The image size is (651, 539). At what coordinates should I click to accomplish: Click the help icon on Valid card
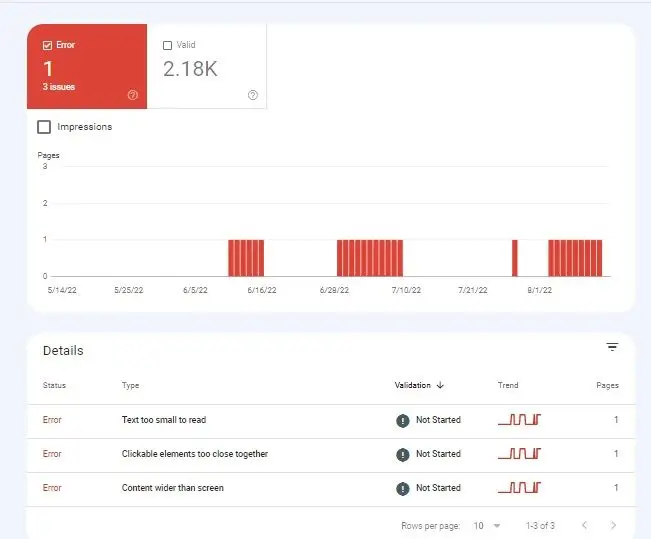[252, 95]
